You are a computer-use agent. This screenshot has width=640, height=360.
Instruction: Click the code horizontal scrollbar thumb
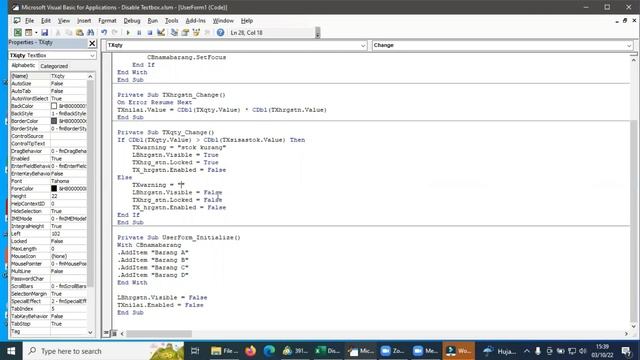tap(159, 334)
